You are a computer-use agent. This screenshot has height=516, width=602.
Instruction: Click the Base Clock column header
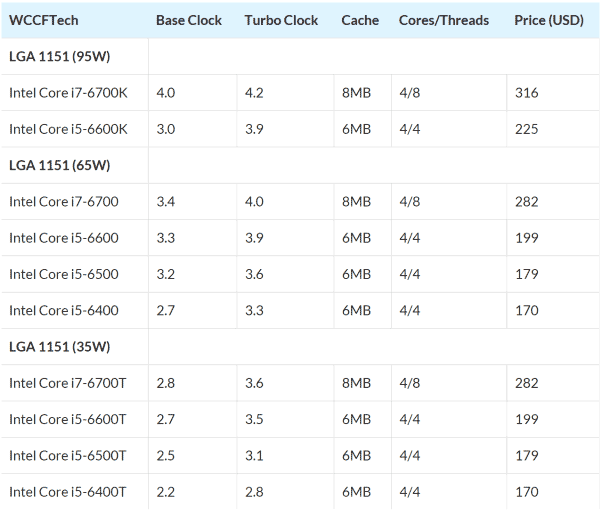pos(186,20)
